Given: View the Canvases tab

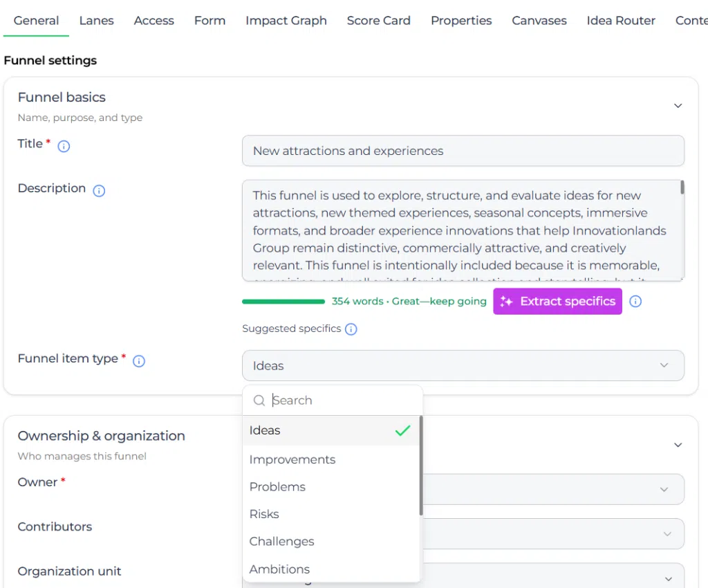Looking at the screenshot, I should (x=539, y=21).
